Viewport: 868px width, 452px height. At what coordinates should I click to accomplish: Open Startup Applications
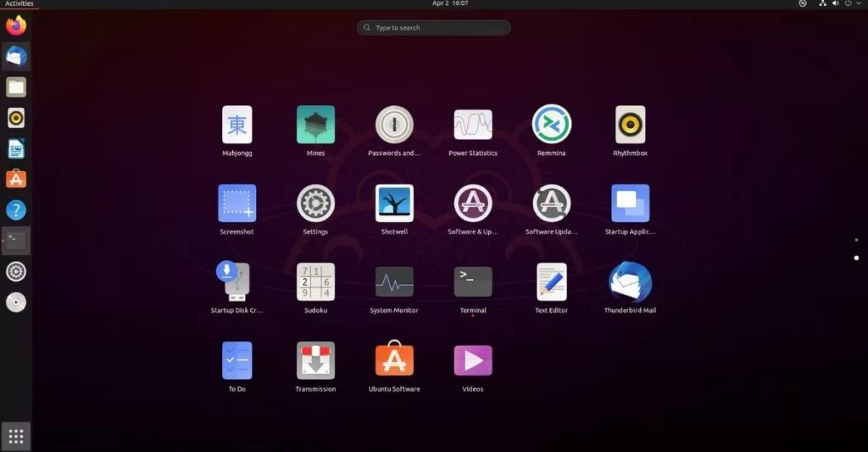point(630,204)
